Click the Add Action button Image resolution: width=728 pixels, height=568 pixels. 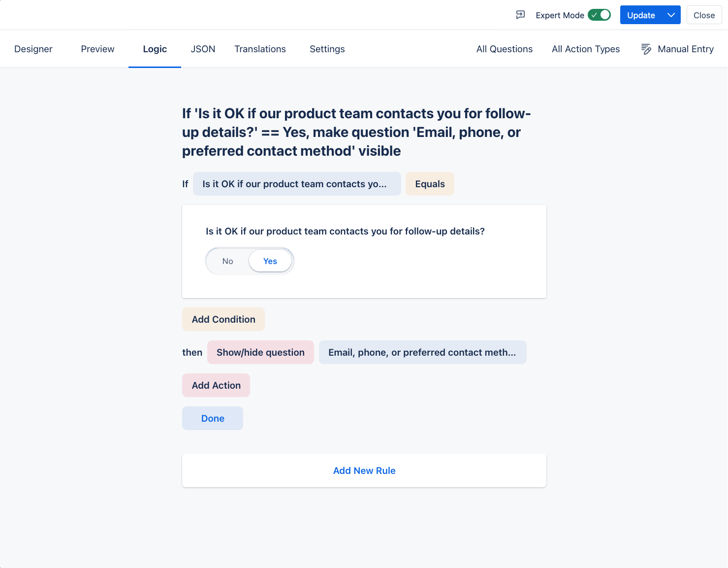pyautogui.click(x=216, y=385)
